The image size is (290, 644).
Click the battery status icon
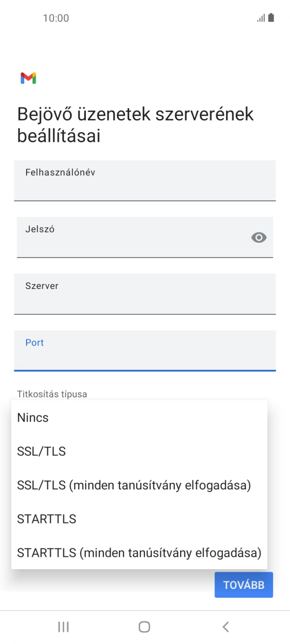[271, 18]
